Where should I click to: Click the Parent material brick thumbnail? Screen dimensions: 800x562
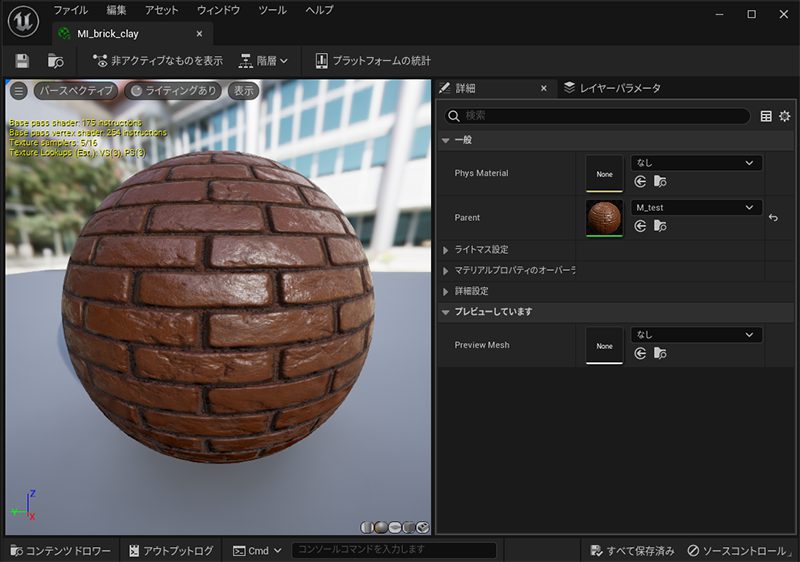click(604, 218)
